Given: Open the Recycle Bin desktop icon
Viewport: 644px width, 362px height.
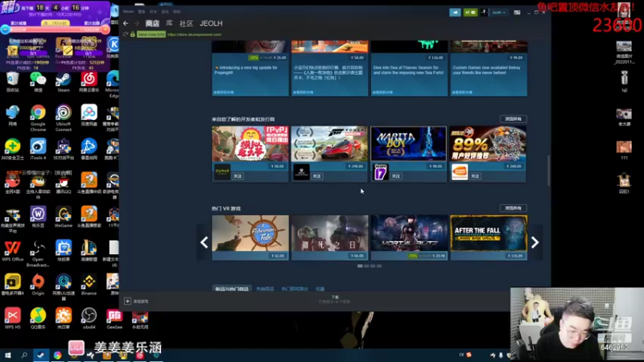Looking at the screenshot, I should [12, 82].
